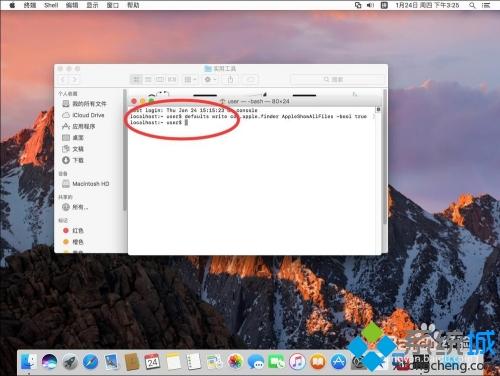This screenshot has height=376, width=500.
Task: Open Calendar from the Dock
Action: pos(152,362)
